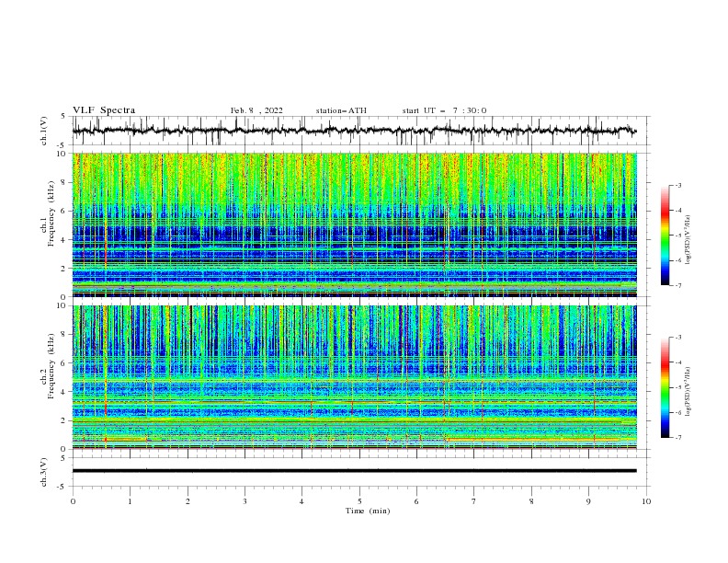The height and width of the screenshot is (563, 728).
Task: Click the ch.1 'Frequency (kHz)' axis label
Action: tap(51, 212)
